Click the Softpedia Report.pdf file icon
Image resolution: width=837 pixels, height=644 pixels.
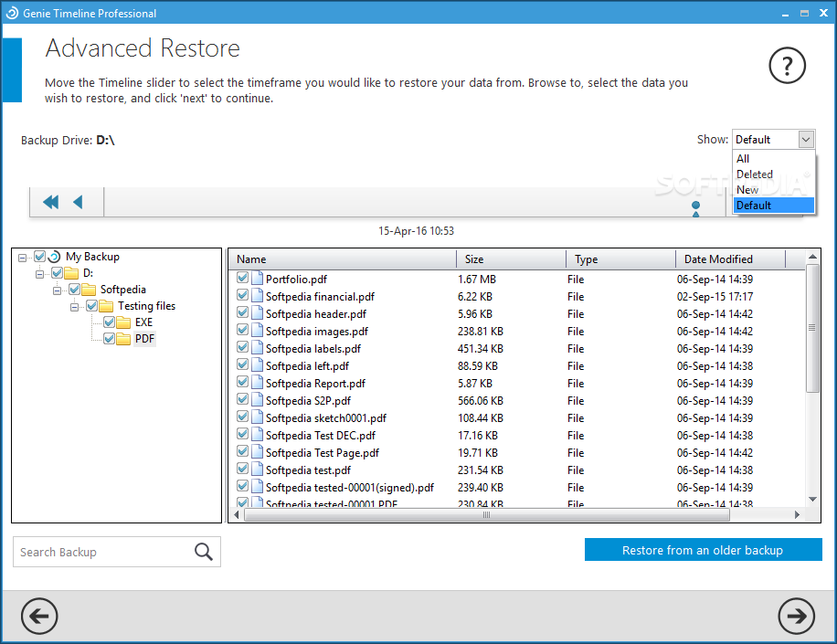pyautogui.click(x=257, y=383)
